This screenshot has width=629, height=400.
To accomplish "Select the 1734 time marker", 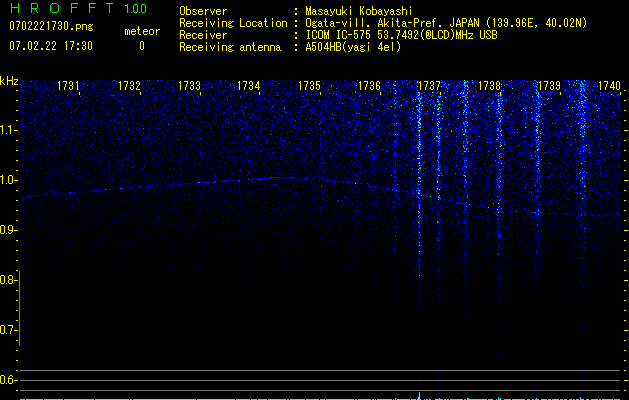I will [249, 87].
